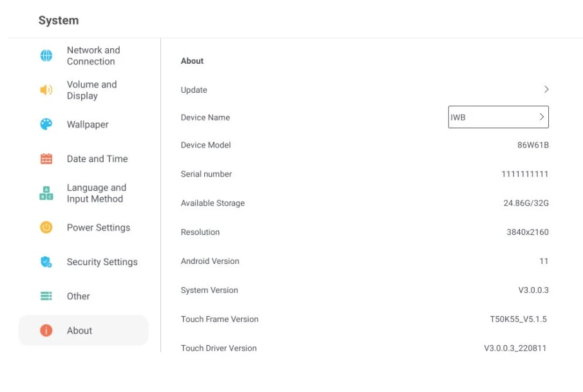Screen dimensions: 583x392
Task: Click the Touch Driver Version label
Action: (x=218, y=348)
